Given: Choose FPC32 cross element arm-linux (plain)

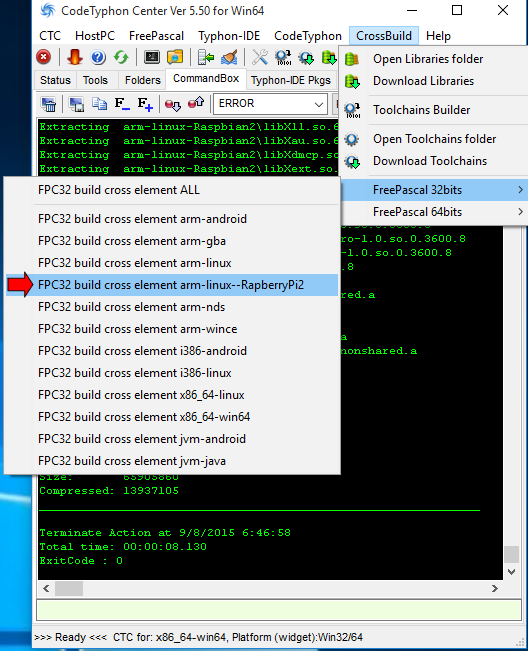Looking at the screenshot, I should [x=172, y=263].
